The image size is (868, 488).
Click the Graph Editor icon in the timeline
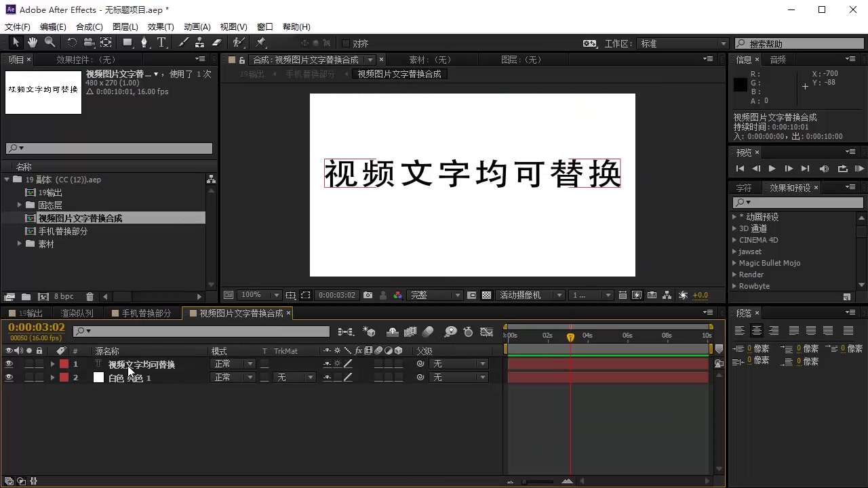[487, 331]
